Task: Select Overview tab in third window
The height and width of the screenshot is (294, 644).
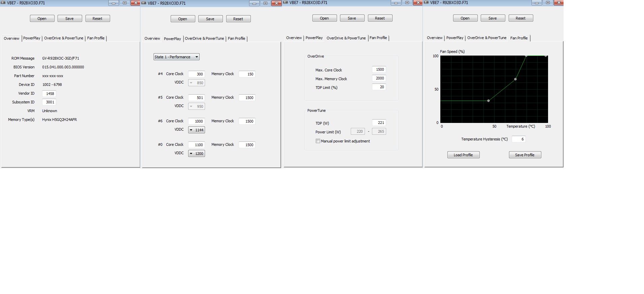Action: pos(294,38)
